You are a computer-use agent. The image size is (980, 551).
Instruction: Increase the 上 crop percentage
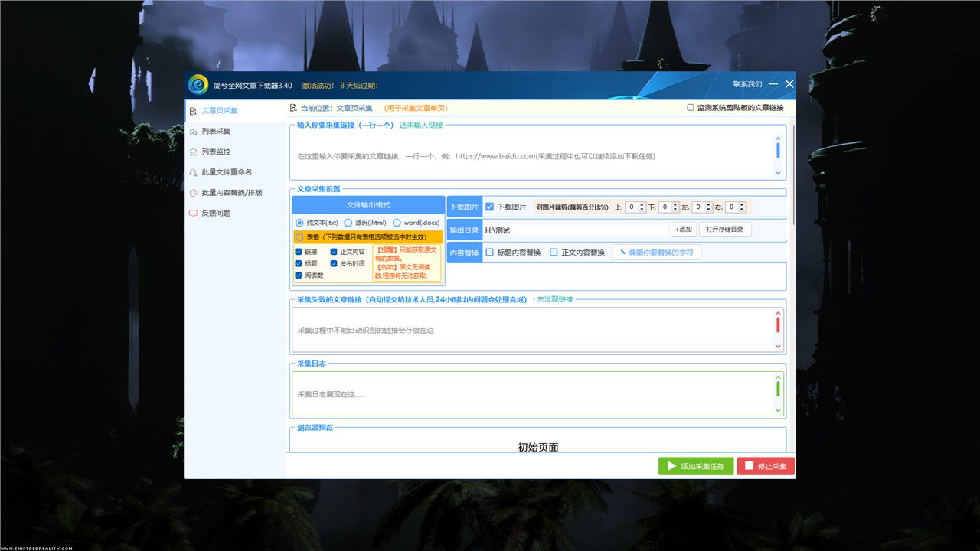642,204
